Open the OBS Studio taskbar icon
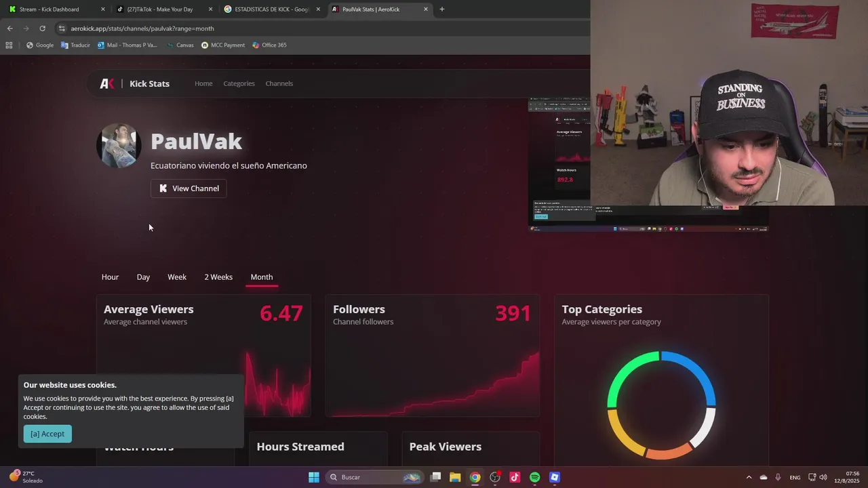 tap(496, 477)
